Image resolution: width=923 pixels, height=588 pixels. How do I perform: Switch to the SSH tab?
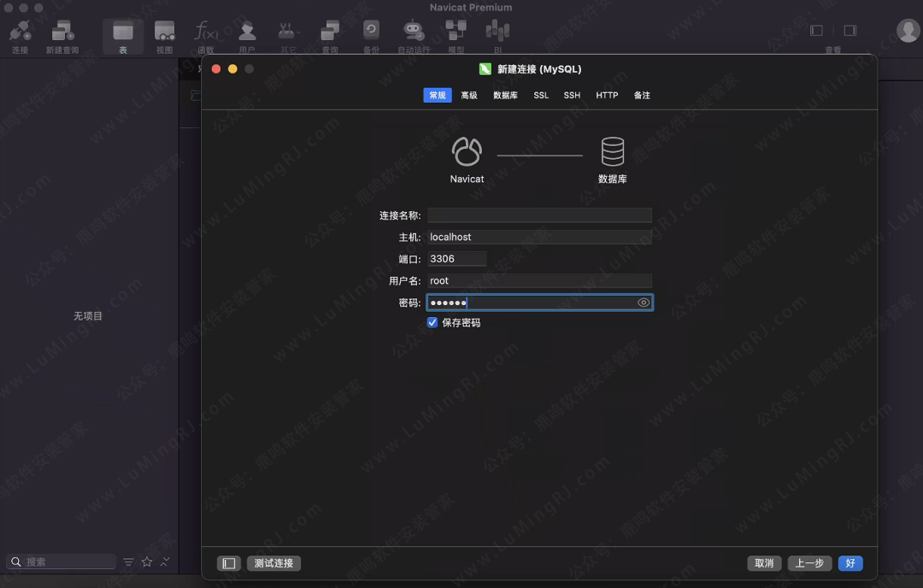(x=572, y=95)
